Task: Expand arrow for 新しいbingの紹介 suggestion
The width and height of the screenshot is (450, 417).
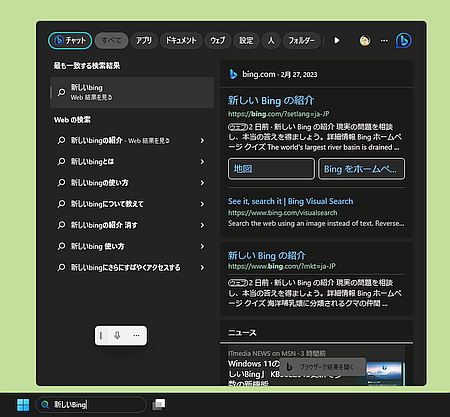Action: (202, 141)
